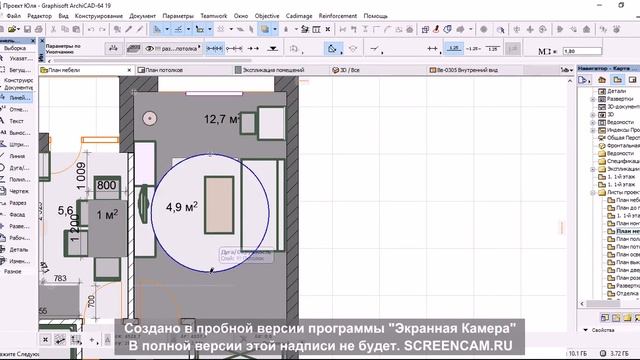Open the Teamwork menu
This screenshot has height=360, width=640.
[213, 16]
